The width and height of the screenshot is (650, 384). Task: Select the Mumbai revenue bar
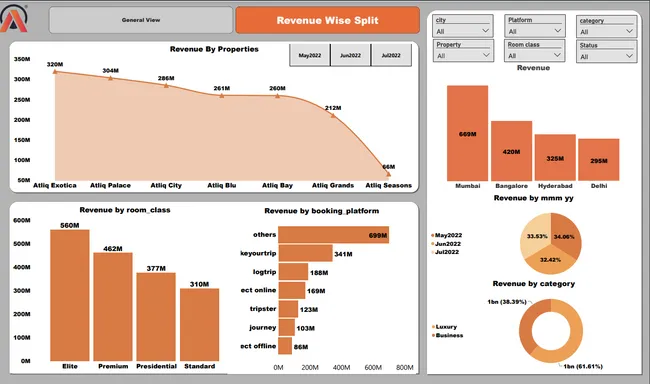point(467,133)
